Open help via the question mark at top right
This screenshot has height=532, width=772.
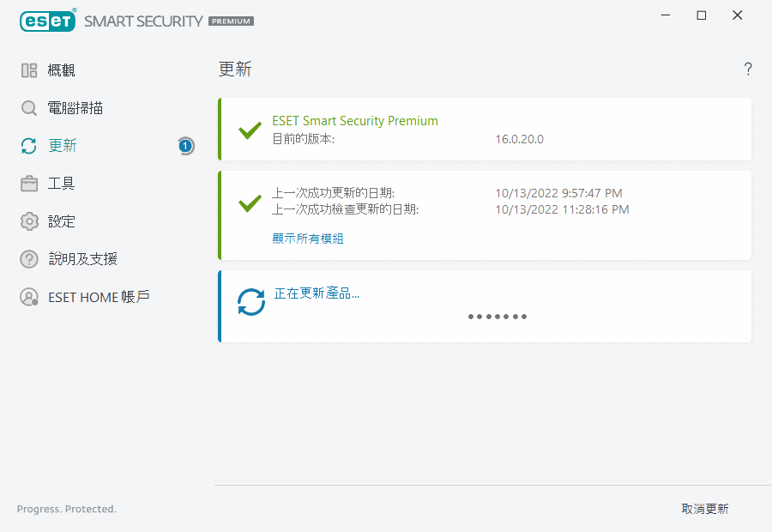pos(748,70)
